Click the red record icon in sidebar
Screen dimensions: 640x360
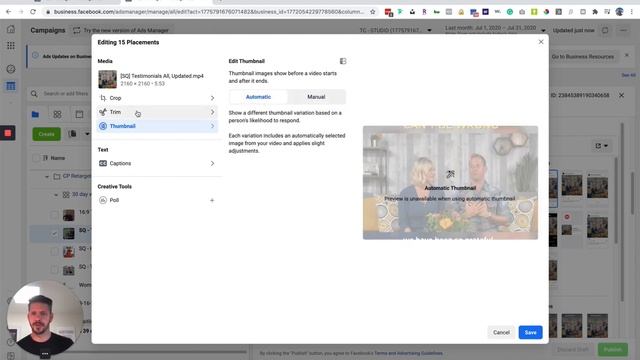8,133
